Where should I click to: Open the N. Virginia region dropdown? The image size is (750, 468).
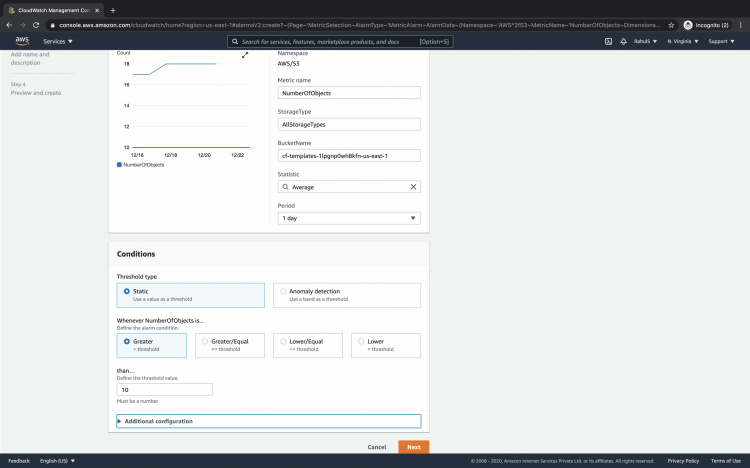tap(682, 41)
